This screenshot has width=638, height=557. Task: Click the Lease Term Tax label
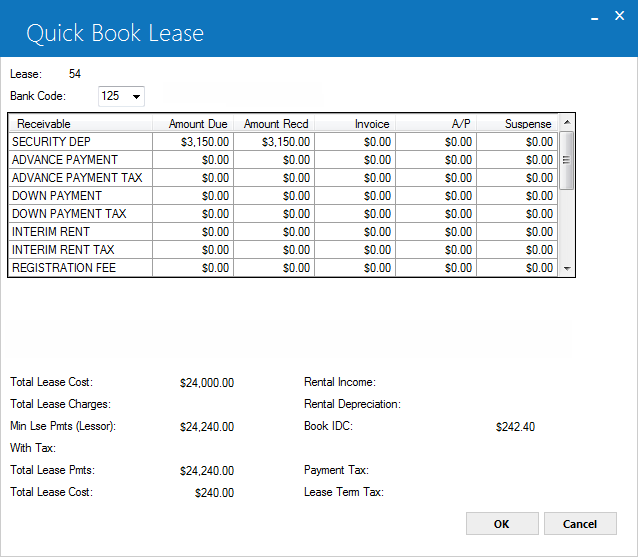pos(344,492)
